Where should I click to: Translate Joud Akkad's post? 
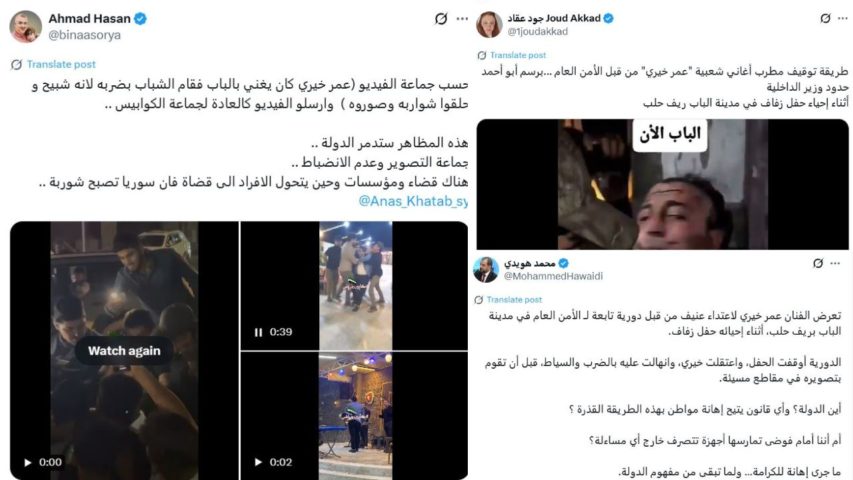(517, 55)
